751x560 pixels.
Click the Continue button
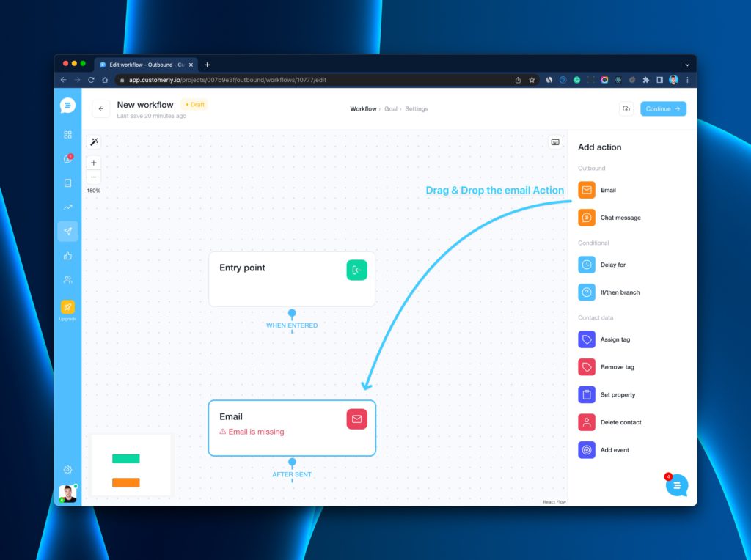[x=663, y=108]
